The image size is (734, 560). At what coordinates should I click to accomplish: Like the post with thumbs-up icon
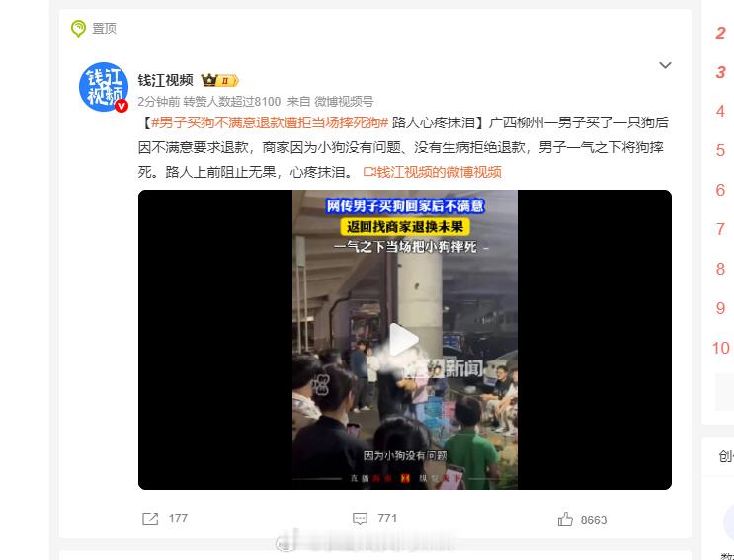pyautogui.click(x=565, y=519)
